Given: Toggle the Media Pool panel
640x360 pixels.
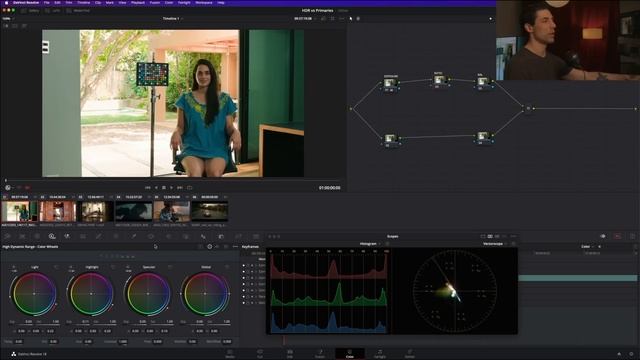Looking at the screenshot, I should [78, 11].
